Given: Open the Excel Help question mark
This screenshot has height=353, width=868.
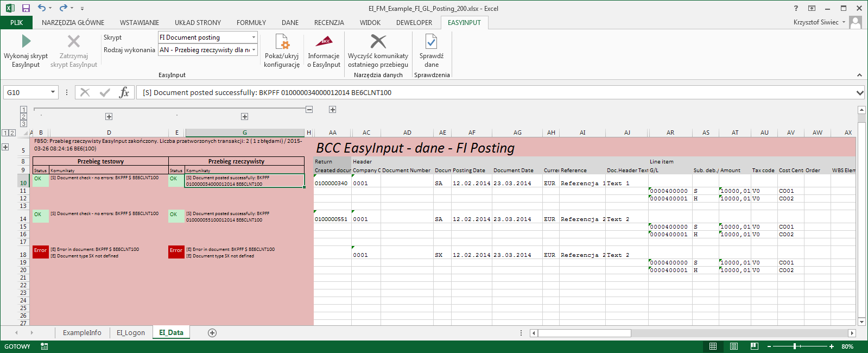Looking at the screenshot, I should pyautogui.click(x=796, y=8).
